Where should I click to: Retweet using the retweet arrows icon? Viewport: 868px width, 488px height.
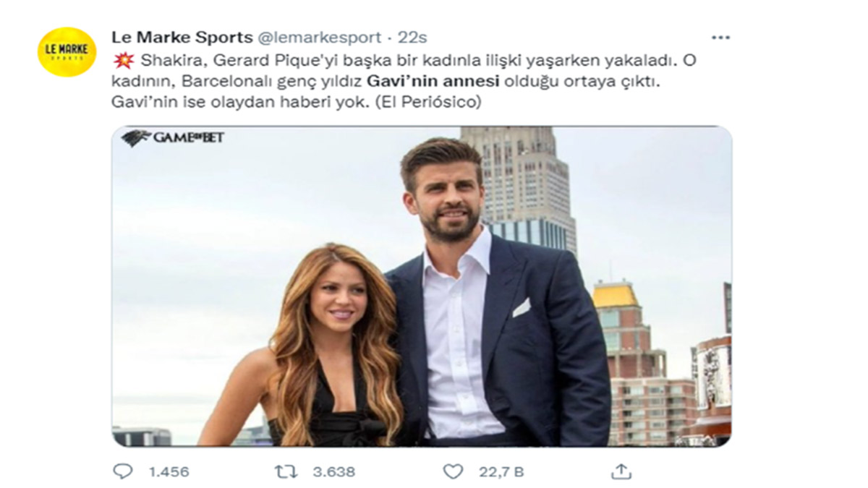coord(286,471)
